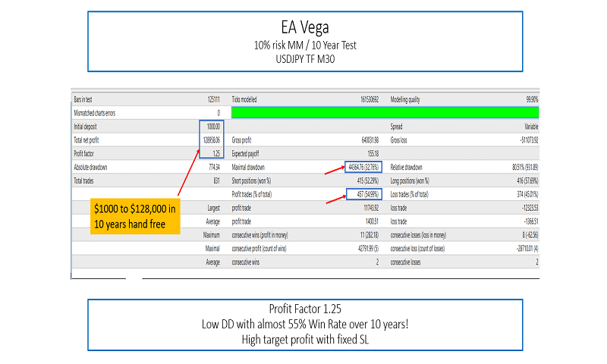The width and height of the screenshot is (607, 364).
Task: Click the gross profit value 640031.98
Action: click(370, 140)
